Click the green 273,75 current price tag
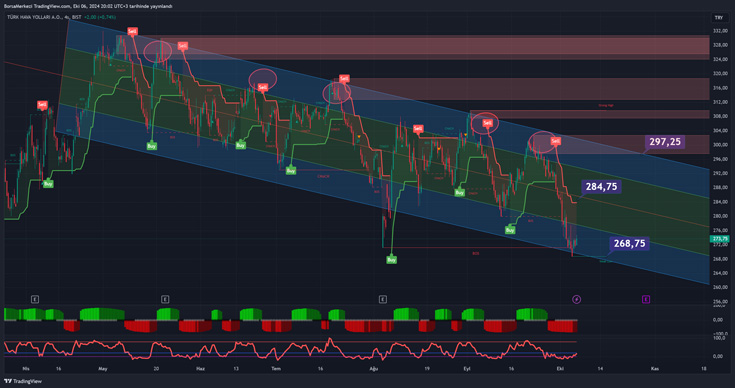This screenshot has height=388, width=735. pyautogui.click(x=719, y=239)
